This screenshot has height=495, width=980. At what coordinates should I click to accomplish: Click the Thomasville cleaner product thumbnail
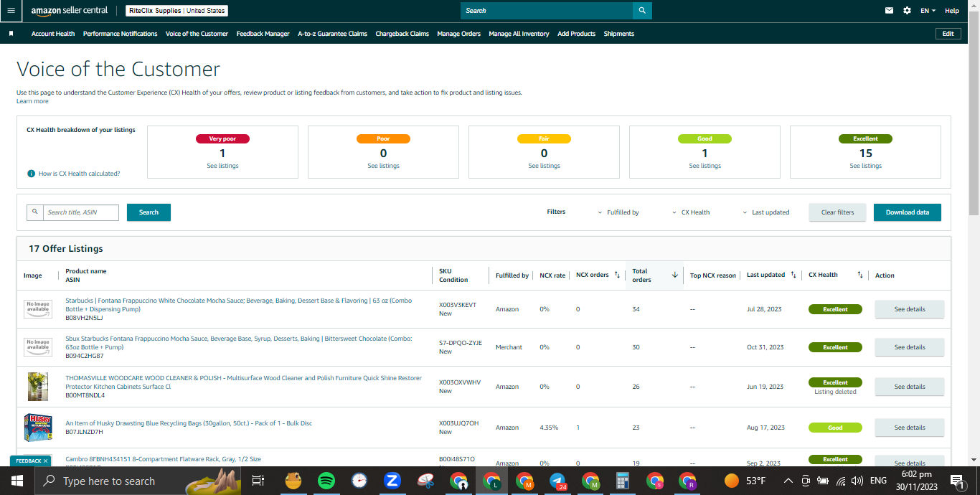pos(38,387)
